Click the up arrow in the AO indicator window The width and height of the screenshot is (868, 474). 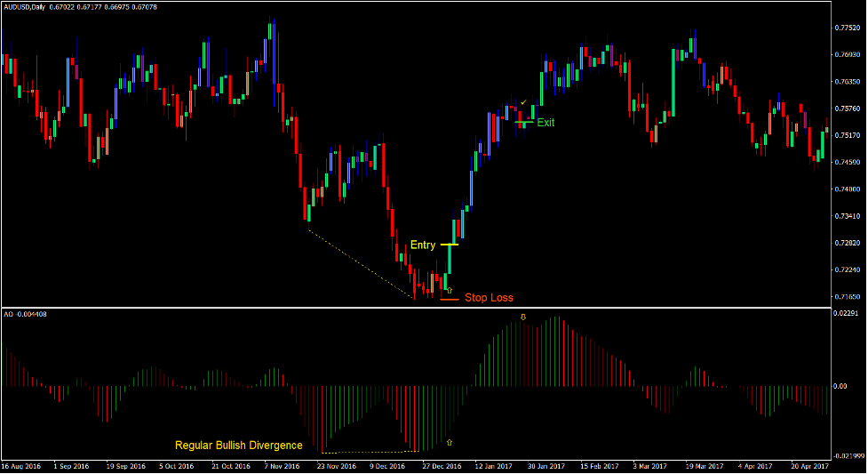[x=449, y=442]
